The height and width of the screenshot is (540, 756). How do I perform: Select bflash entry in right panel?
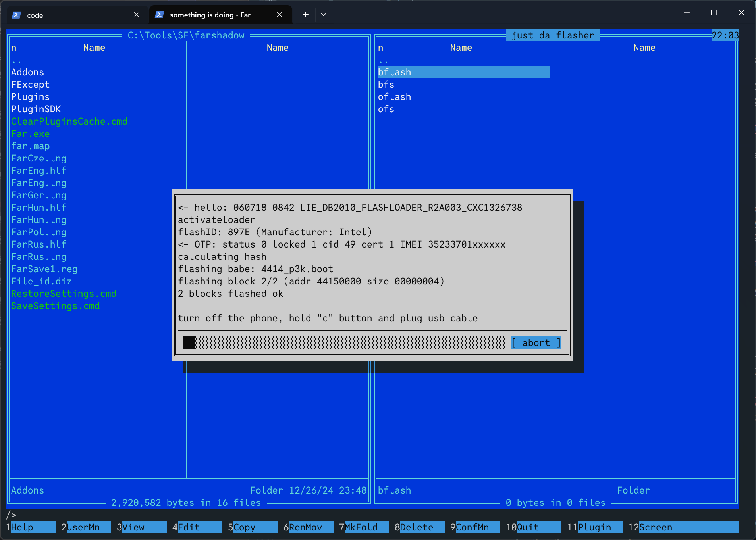pos(464,72)
